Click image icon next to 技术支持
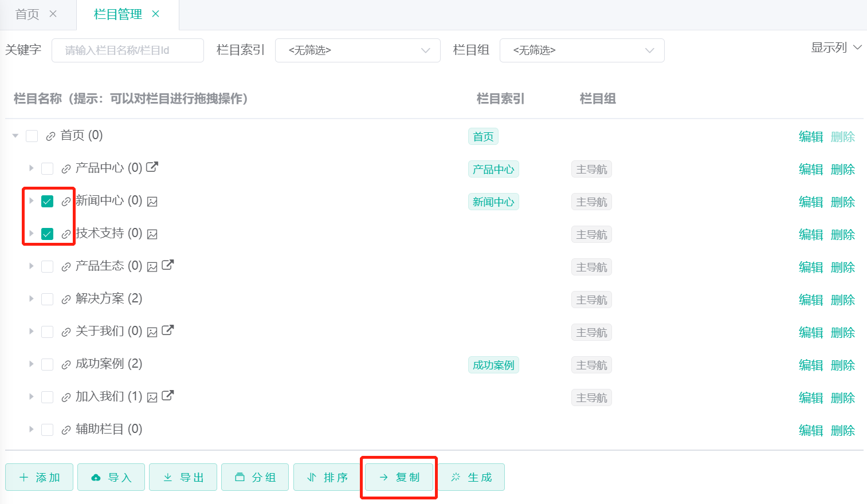Image resolution: width=867 pixels, height=504 pixels. (152, 234)
